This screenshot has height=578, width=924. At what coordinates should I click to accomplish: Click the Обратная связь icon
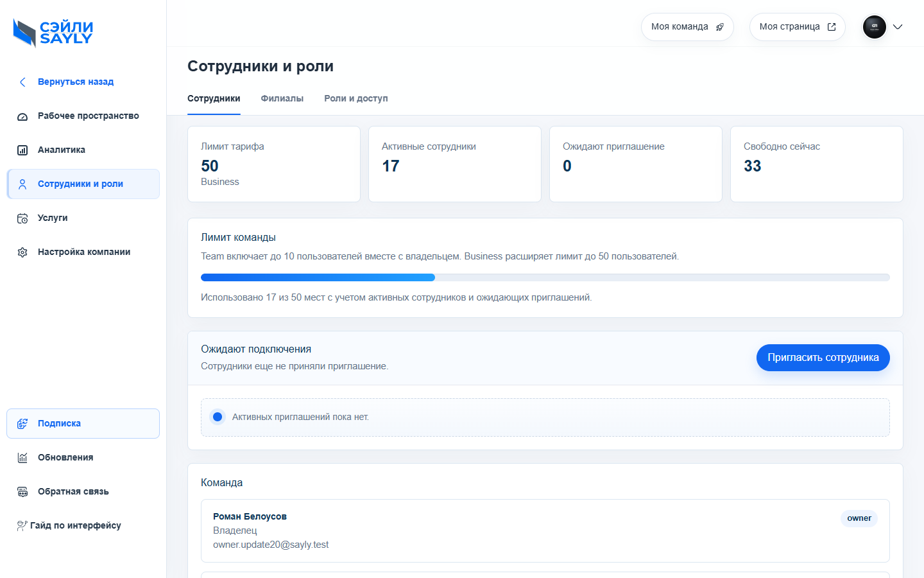pos(22,492)
